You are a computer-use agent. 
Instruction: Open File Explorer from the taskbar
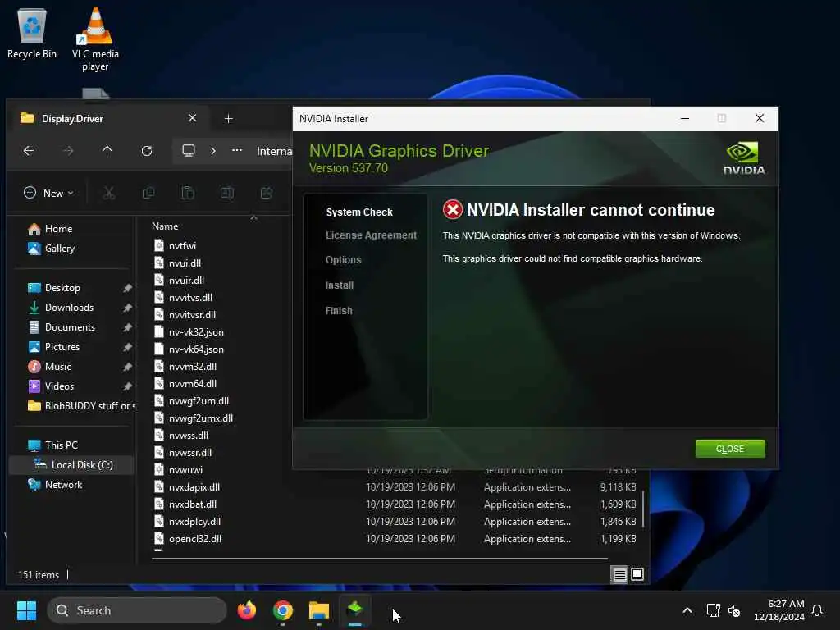pos(319,610)
